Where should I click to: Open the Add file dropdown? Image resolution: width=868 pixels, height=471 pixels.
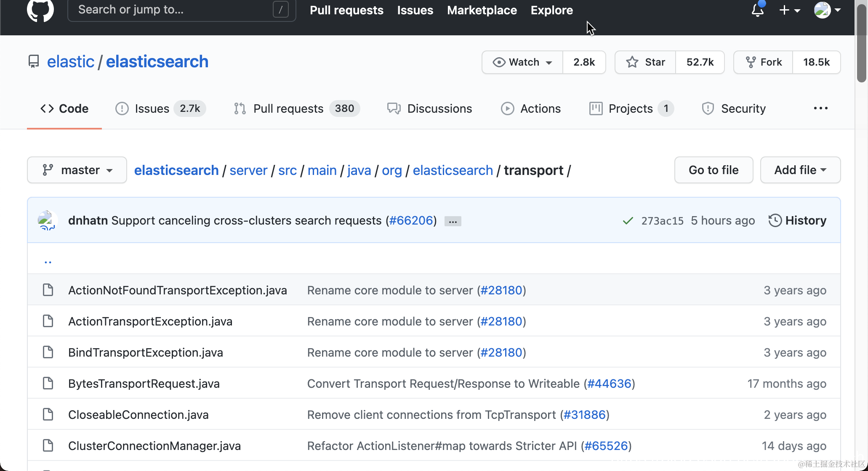click(800, 170)
